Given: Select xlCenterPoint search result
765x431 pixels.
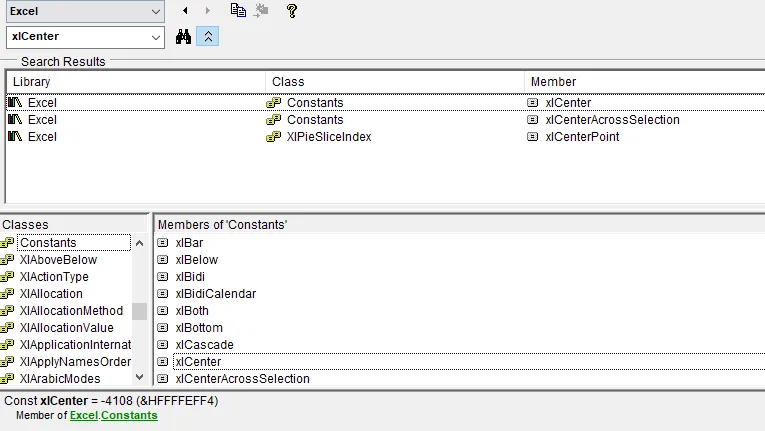Looking at the screenshot, I should click(x=582, y=137).
